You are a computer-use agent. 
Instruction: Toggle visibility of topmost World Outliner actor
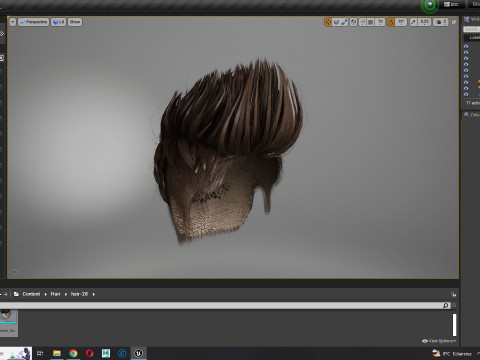tap(466, 46)
